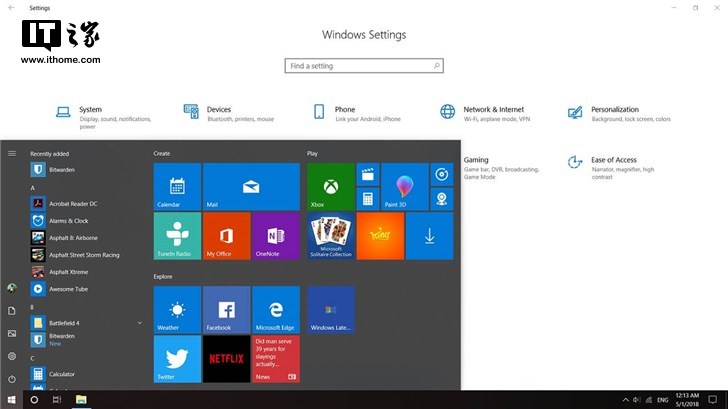Click the Play group heading
The width and height of the screenshot is (728, 409).
click(312, 154)
